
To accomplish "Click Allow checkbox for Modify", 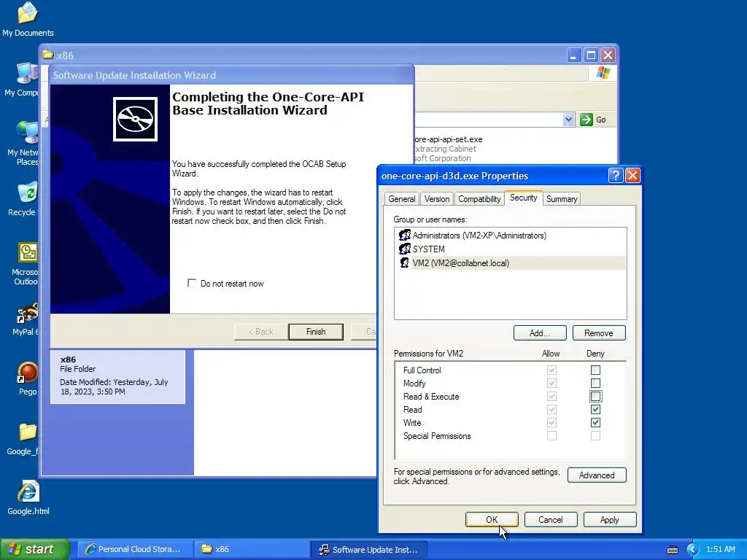I will (551, 384).
